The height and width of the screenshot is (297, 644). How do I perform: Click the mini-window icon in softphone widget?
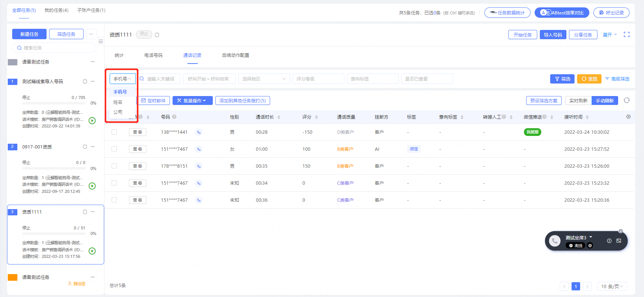pos(619,241)
